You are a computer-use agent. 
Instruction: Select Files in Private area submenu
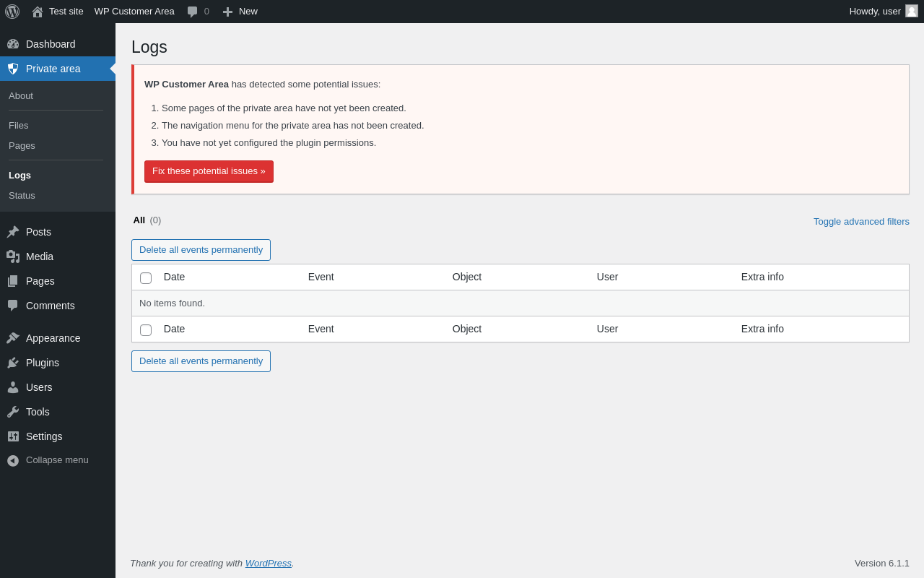point(19,126)
